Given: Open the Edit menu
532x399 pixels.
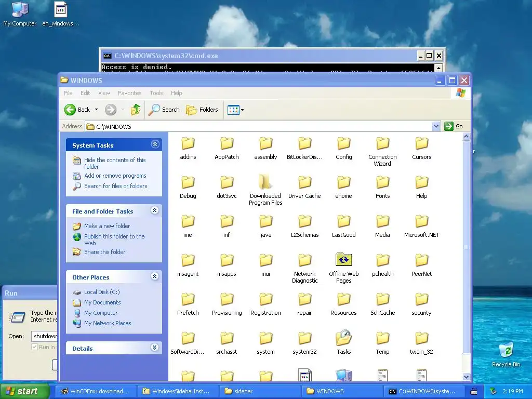Looking at the screenshot, I should click(85, 93).
